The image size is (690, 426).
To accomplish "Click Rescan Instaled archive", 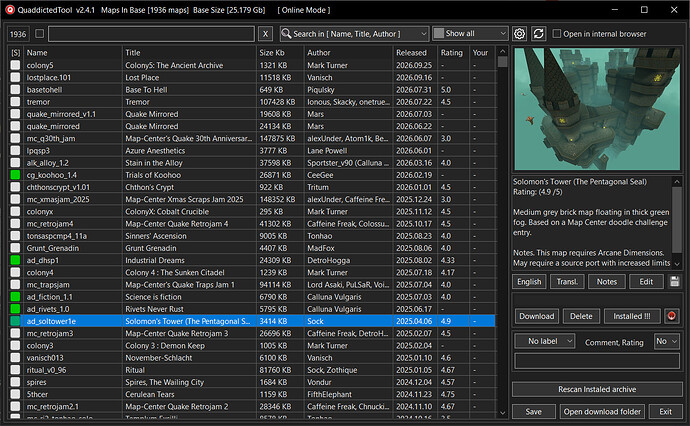I will pyautogui.click(x=597, y=389).
